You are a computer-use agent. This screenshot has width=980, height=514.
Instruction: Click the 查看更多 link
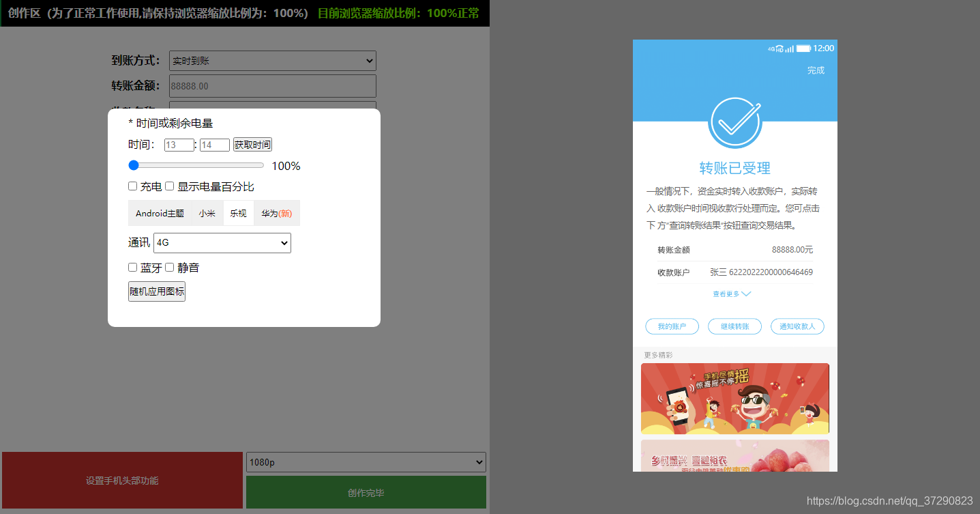[726, 294]
